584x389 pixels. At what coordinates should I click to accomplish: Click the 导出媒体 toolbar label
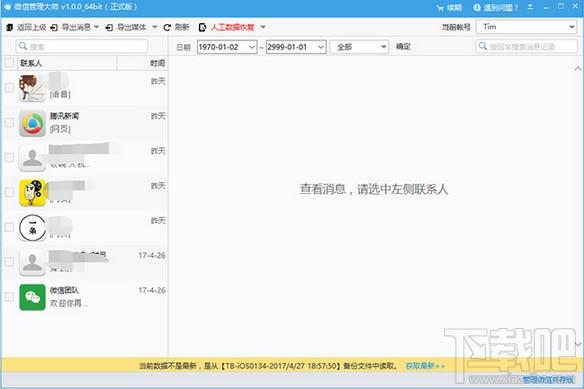coord(132,27)
